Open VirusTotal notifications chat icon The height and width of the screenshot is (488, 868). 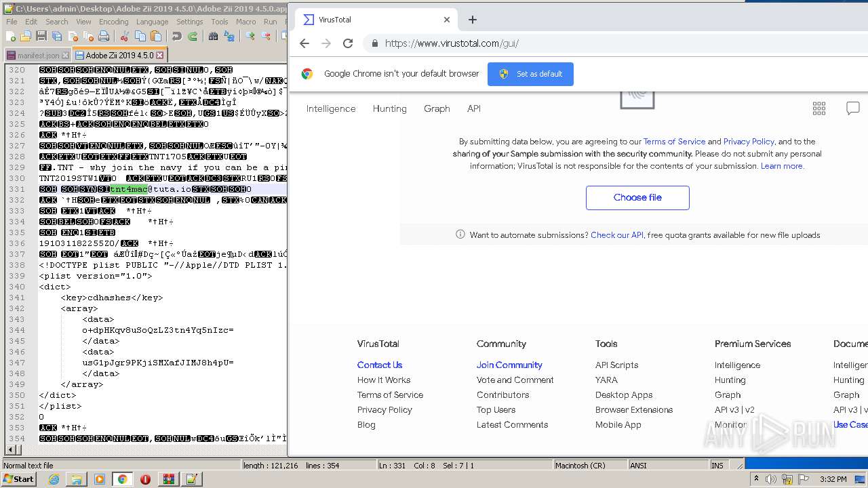pyautogui.click(x=853, y=108)
